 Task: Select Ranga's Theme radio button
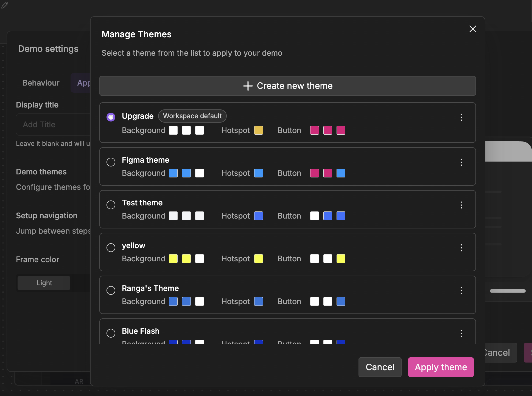111,290
